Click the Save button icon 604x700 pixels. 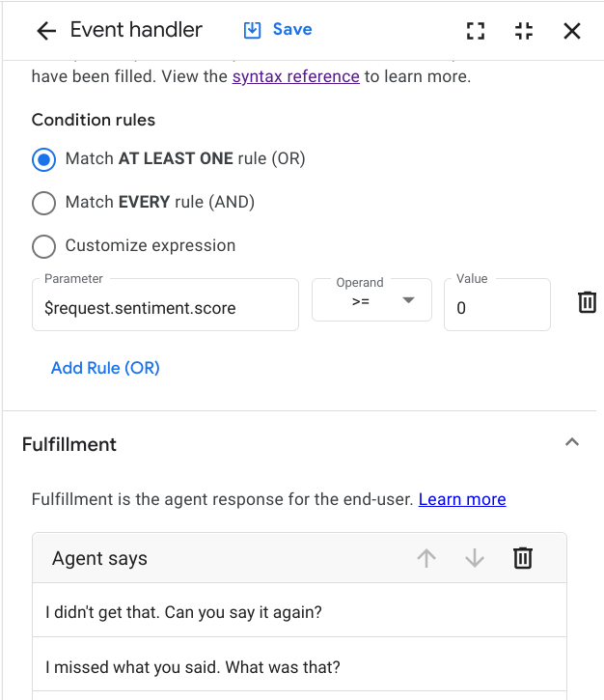tap(253, 30)
